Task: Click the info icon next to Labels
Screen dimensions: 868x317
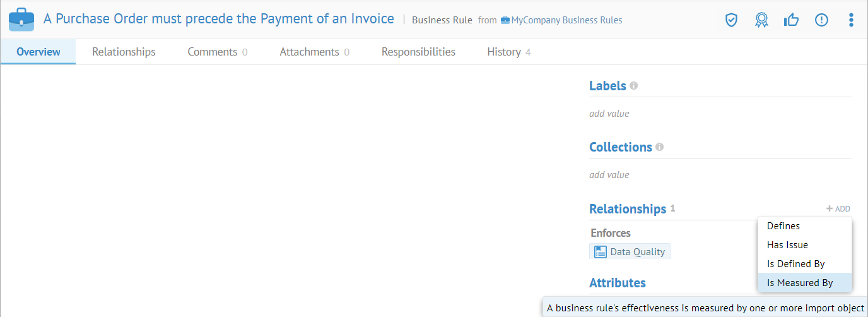Action: [633, 86]
